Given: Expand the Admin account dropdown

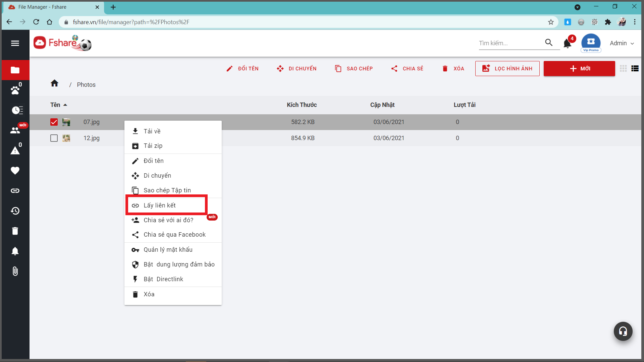Looking at the screenshot, I should click(622, 43).
